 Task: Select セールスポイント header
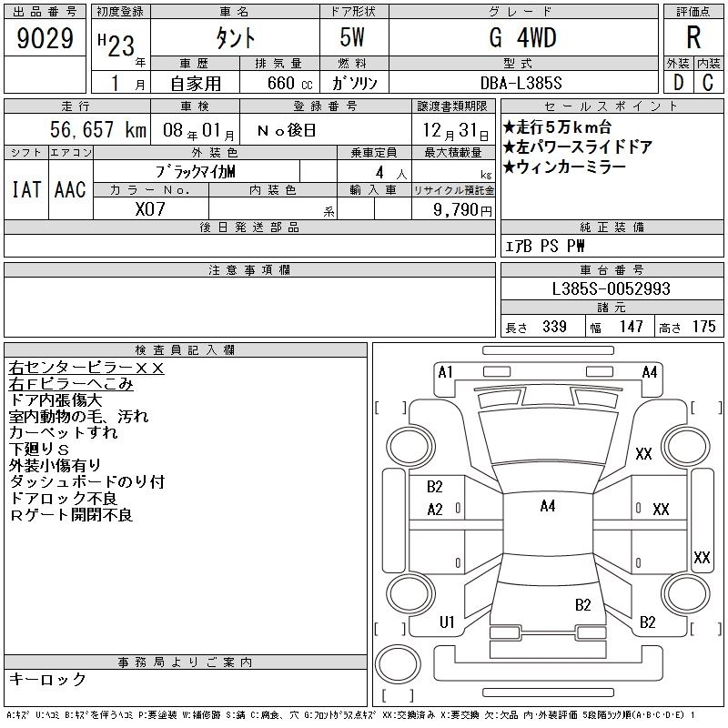(x=612, y=106)
